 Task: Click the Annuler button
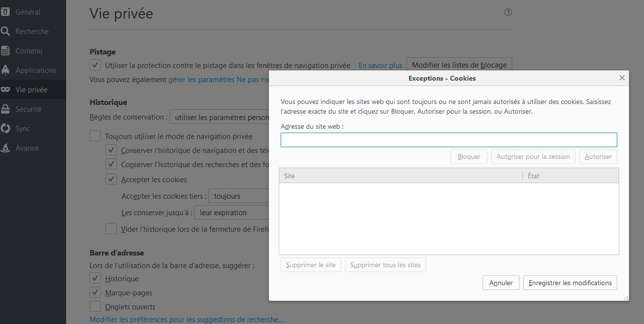point(501,283)
